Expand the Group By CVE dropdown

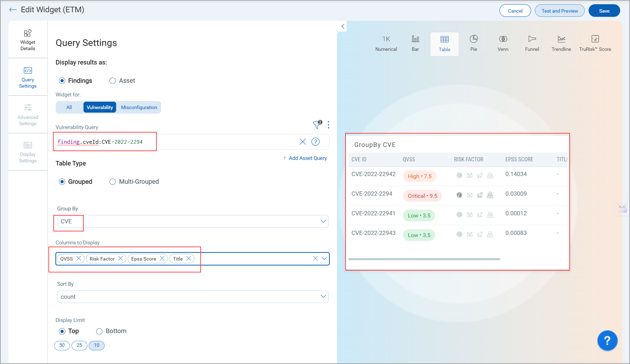323,221
